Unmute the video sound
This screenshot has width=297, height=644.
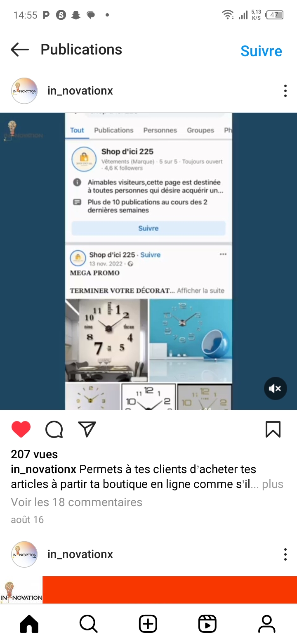click(x=276, y=388)
